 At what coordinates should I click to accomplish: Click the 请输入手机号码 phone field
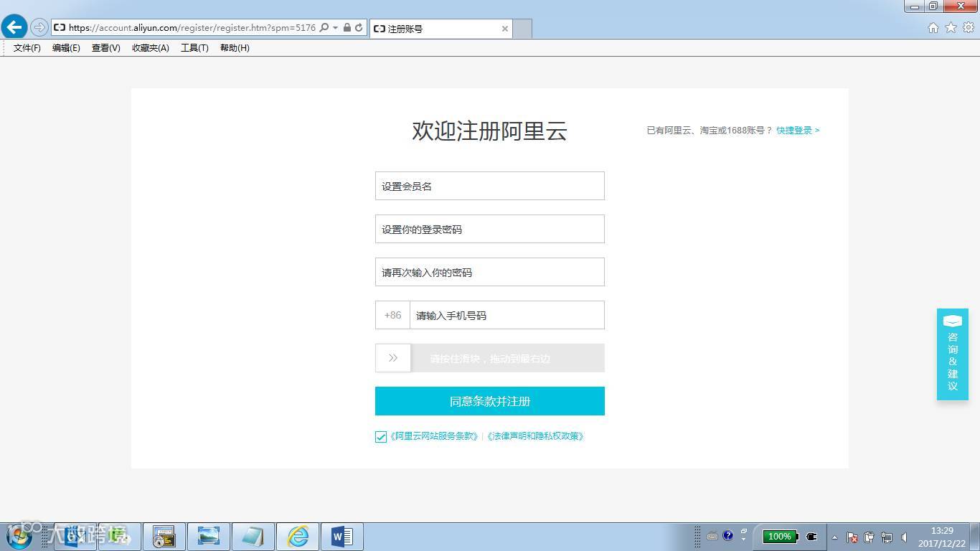coord(507,315)
